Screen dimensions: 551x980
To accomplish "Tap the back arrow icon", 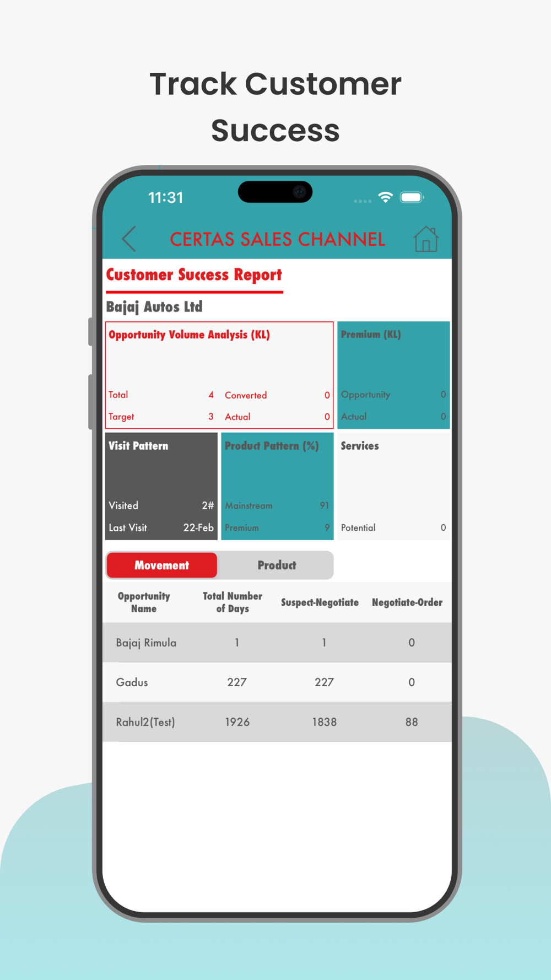I will point(129,239).
